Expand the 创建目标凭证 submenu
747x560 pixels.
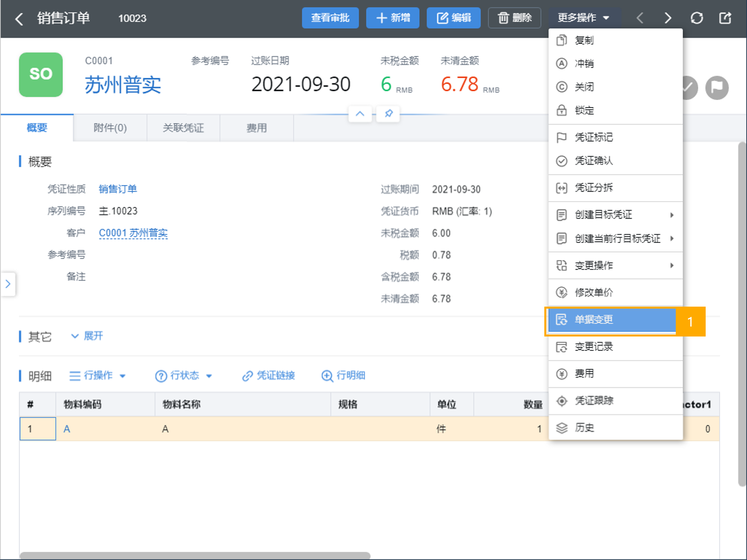tap(616, 215)
